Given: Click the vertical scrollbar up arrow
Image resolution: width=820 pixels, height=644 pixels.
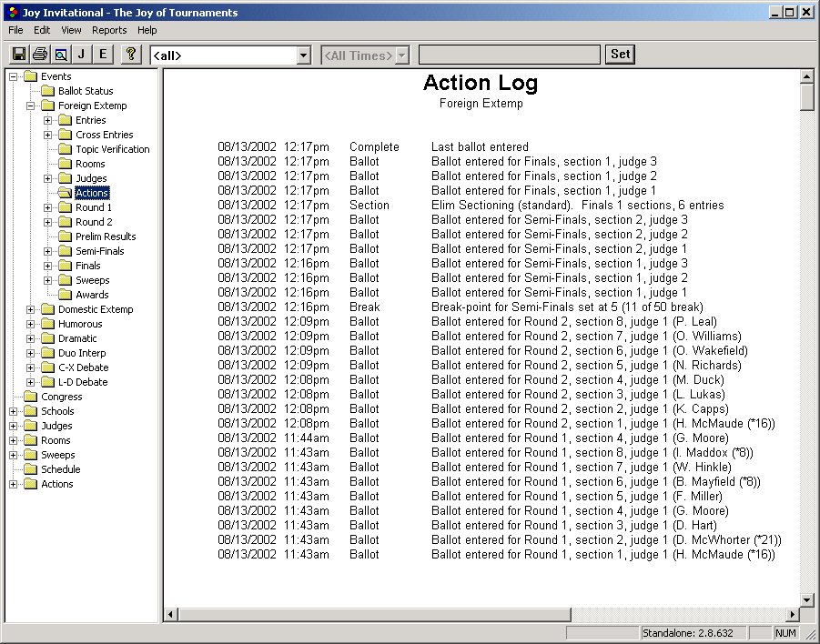Looking at the screenshot, I should [807, 76].
